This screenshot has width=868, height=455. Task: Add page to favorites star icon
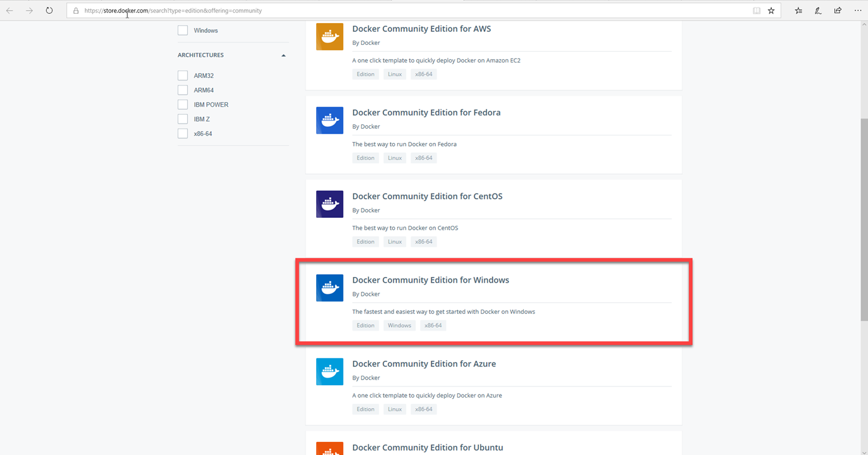click(x=771, y=11)
